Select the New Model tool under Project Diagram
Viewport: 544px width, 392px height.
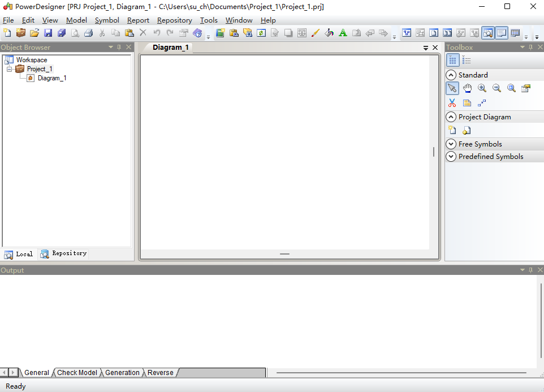452,131
